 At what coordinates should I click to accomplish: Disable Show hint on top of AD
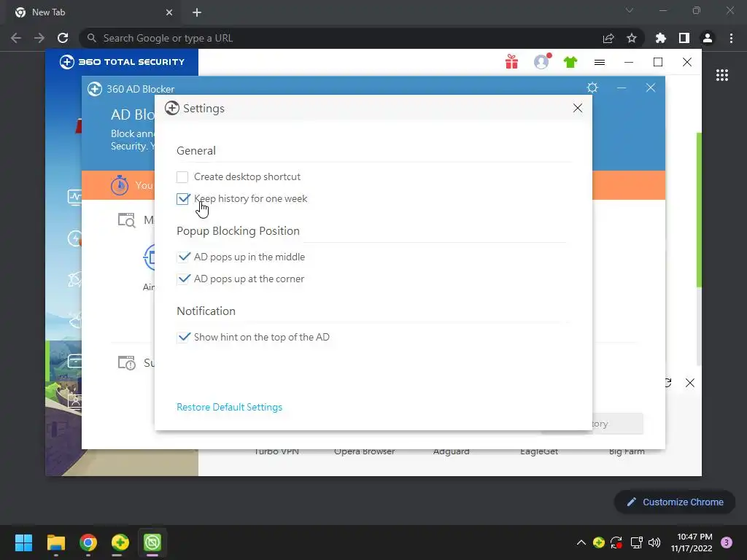point(183,337)
